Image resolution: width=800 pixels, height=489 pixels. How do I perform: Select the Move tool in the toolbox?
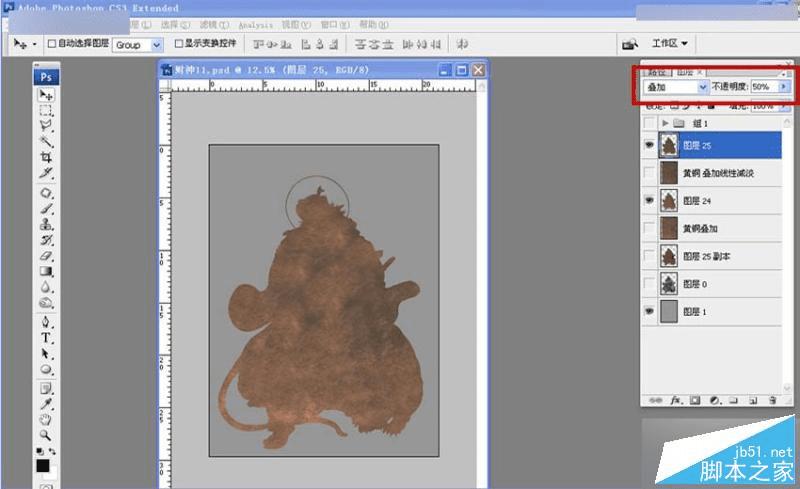(x=46, y=95)
